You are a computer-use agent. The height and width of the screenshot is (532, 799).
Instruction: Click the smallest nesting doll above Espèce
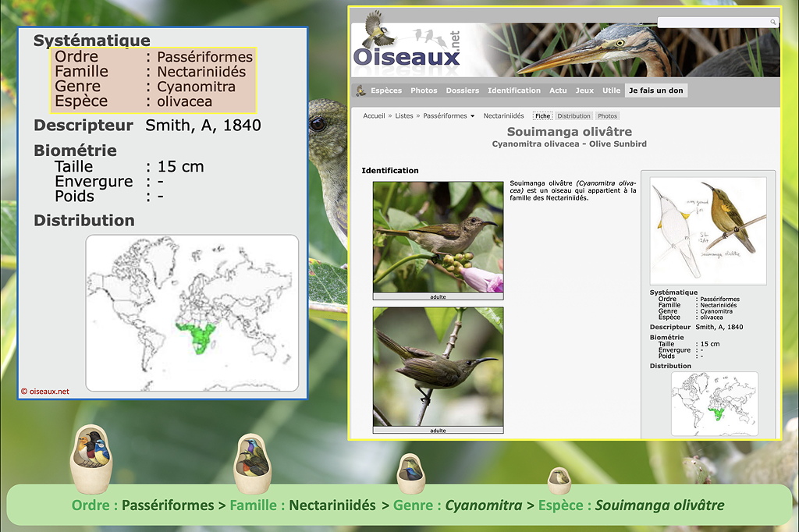pyautogui.click(x=559, y=480)
